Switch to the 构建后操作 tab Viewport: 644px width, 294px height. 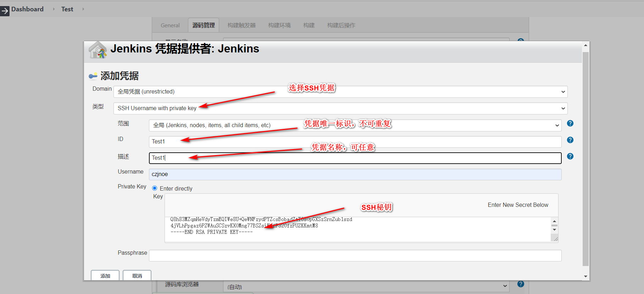coord(341,26)
